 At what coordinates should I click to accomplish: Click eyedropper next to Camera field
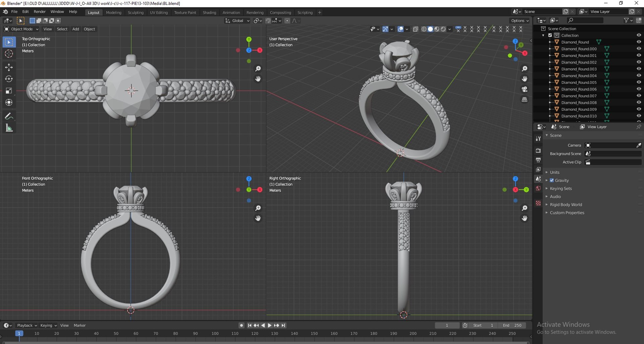[639, 145]
